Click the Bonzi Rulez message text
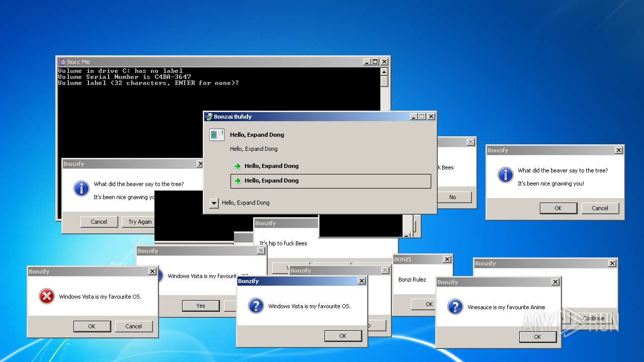The width and height of the screenshot is (644, 362). tap(412, 280)
